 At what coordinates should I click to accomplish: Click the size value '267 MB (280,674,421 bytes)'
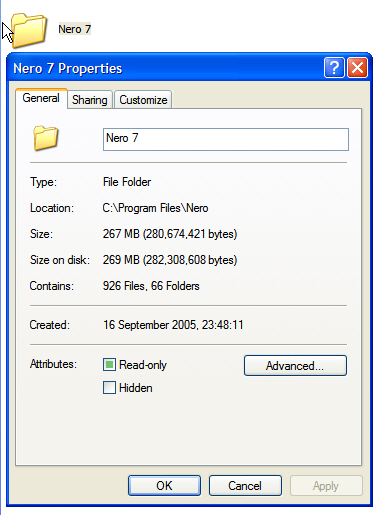click(170, 234)
